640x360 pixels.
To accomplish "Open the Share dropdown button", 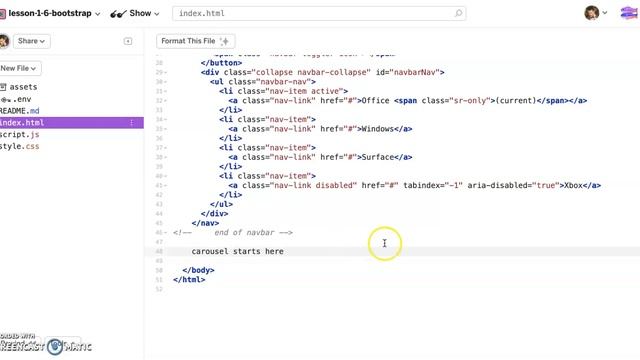I will (x=31, y=41).
